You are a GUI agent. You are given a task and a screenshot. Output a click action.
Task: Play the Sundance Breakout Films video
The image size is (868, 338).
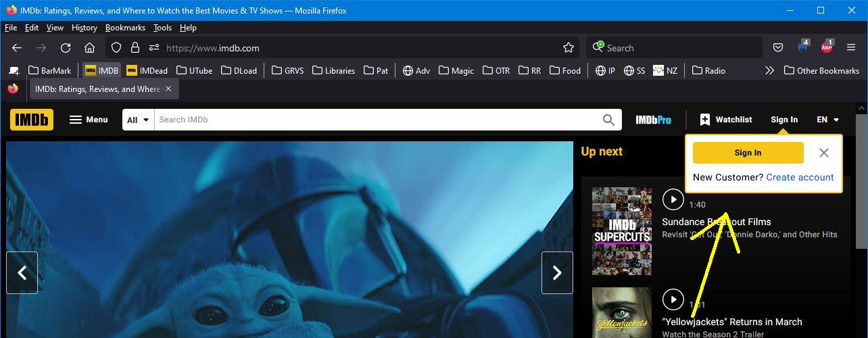(x=673, y=199)
